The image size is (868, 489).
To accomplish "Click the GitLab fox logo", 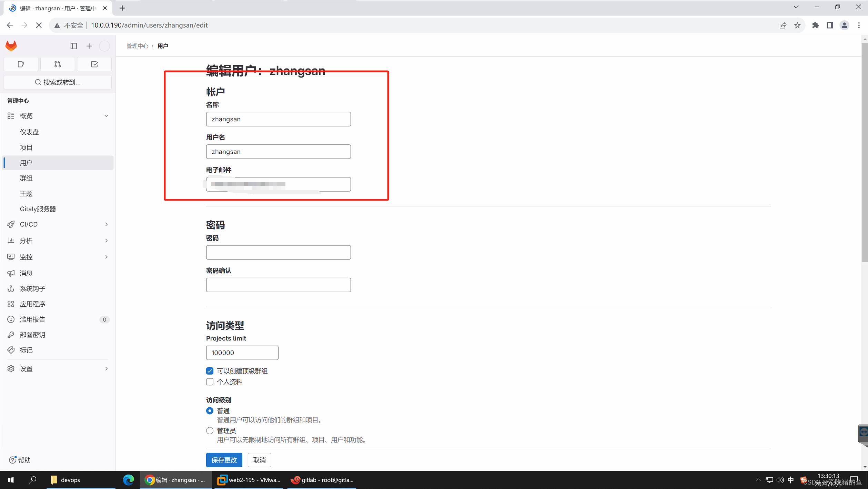I will coord(11,46).
